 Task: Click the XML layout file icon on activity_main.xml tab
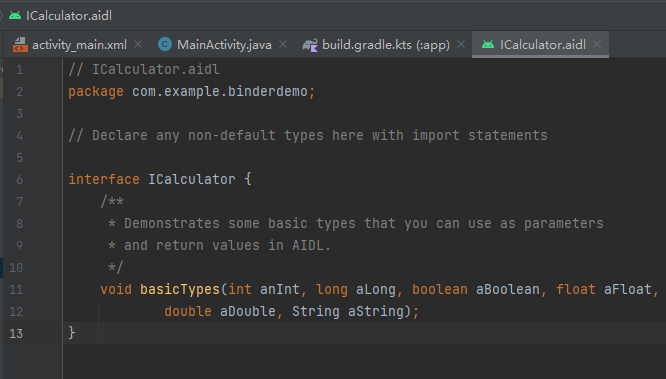click(20, 45)
